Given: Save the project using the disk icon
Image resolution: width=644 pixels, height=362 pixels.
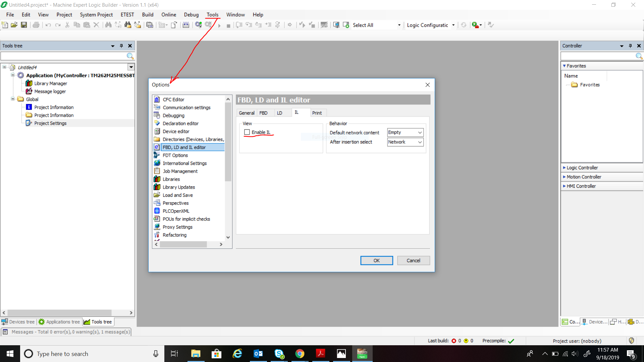Looking at the screenshot, I should click(24, 25).
